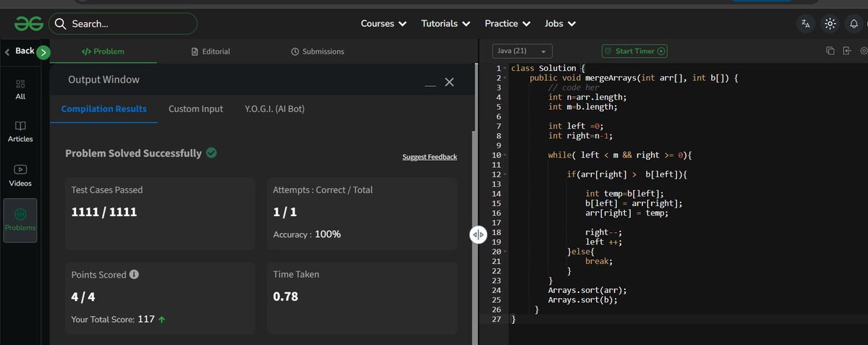Expand the Practice menu
868x345 pixels.
pyautogui.click(x=507, y=24)
